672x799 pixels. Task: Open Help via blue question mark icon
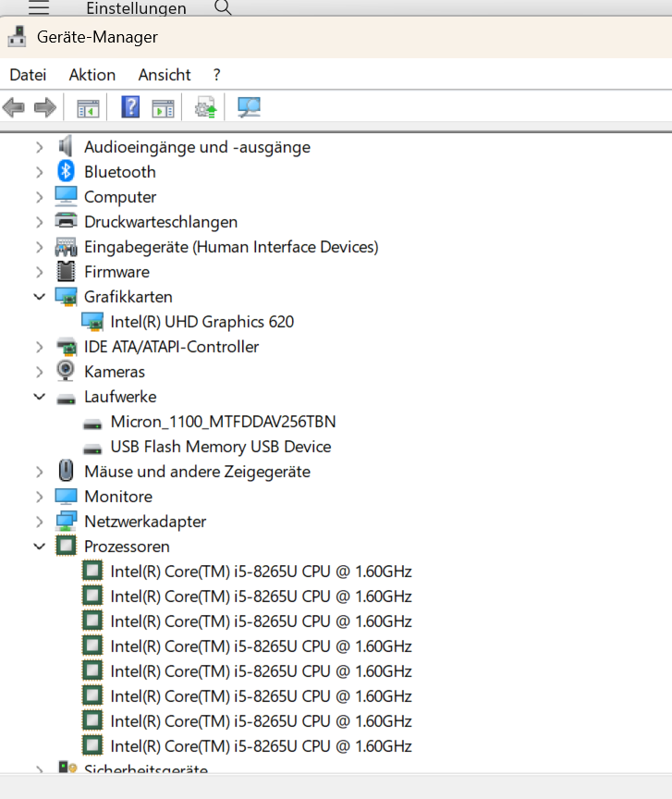click(130, 107)
